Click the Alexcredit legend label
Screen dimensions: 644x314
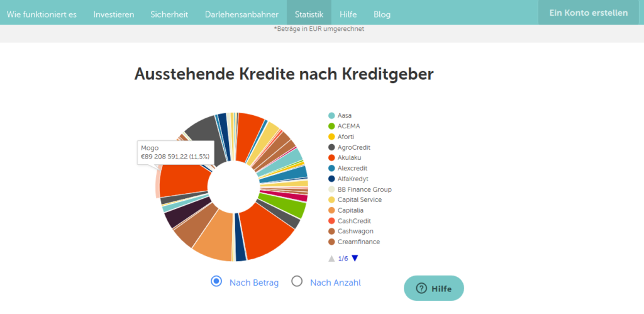[x=352, y=168]
